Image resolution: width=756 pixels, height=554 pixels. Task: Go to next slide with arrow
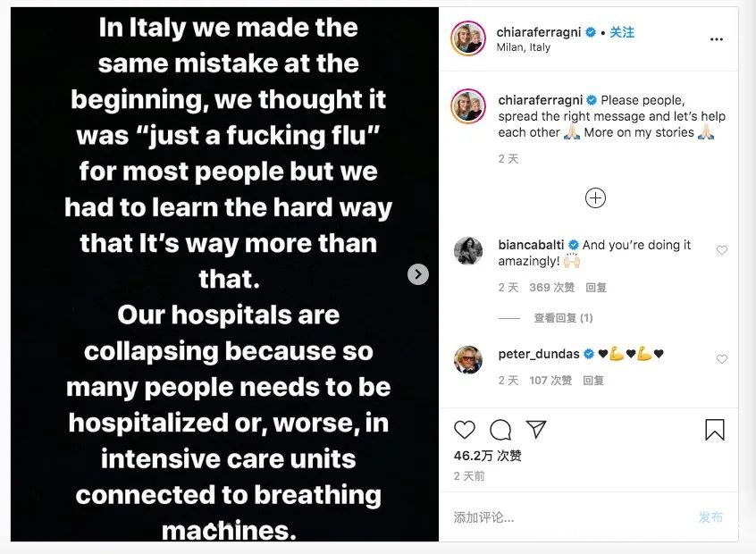pyautogui.click(x=418, y=274)
